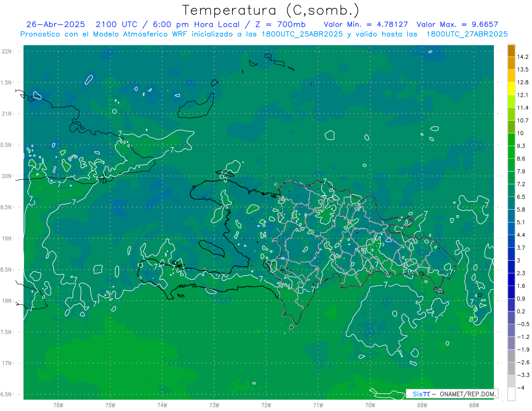
Task: Click the '-4' color scale value
Action: 520,388
